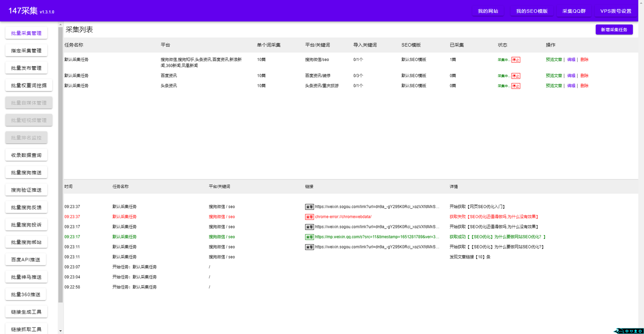Click the sidebar scrollbar up arrow
Image resolution: width=644 pixels, height=334 pixels.
(61, 25)
